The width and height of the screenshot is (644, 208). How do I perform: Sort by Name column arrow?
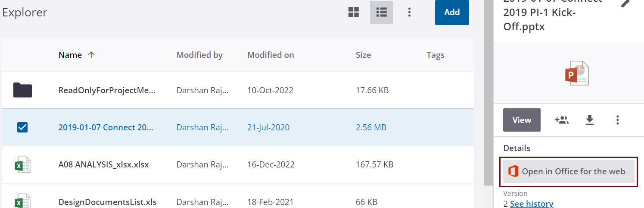(x=91, y=55)
